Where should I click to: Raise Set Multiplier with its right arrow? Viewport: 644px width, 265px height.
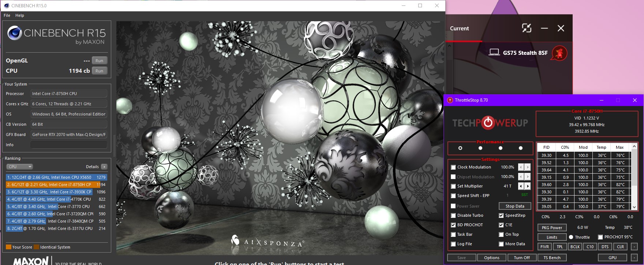pyautogui.click(x=527, y=186)
